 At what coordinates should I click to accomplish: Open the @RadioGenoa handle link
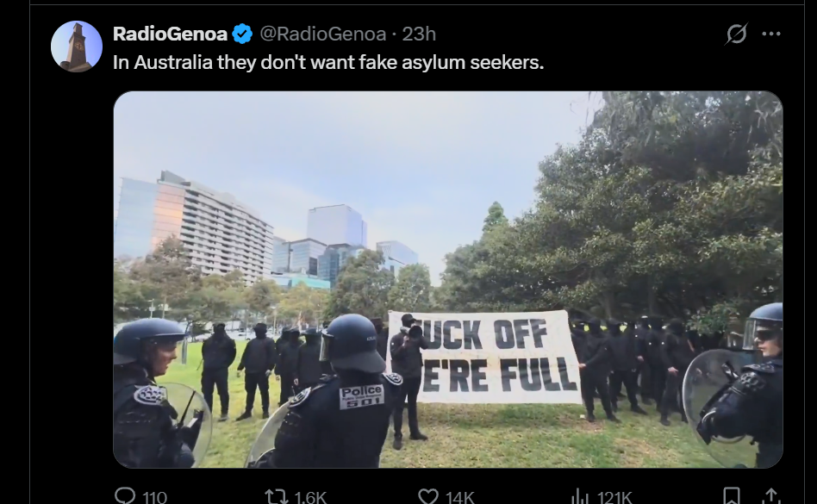pos(322,34)
